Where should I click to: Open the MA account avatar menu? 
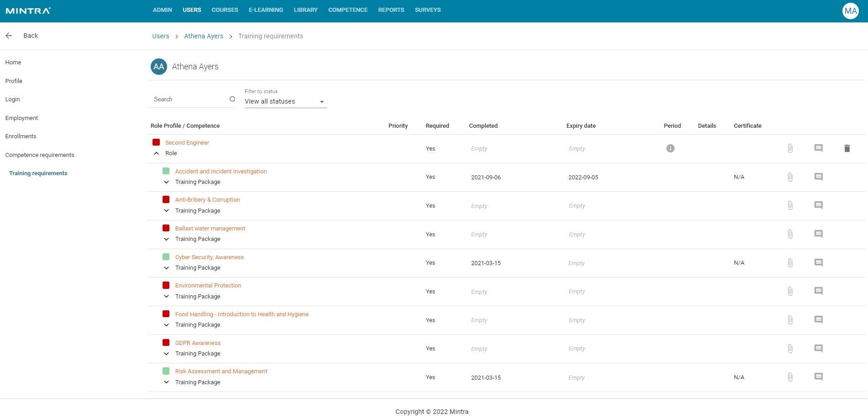coord(850,10)
